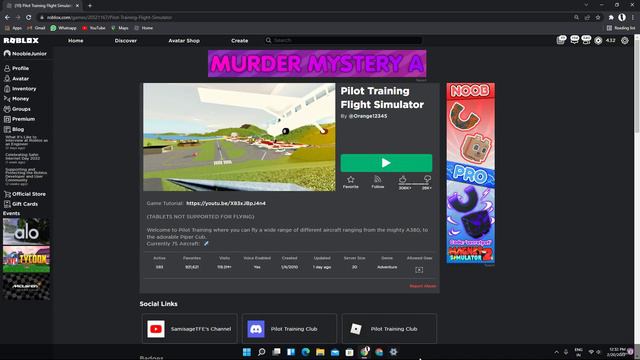Close the Pilot Training browser tab

(x=77, y=6)
